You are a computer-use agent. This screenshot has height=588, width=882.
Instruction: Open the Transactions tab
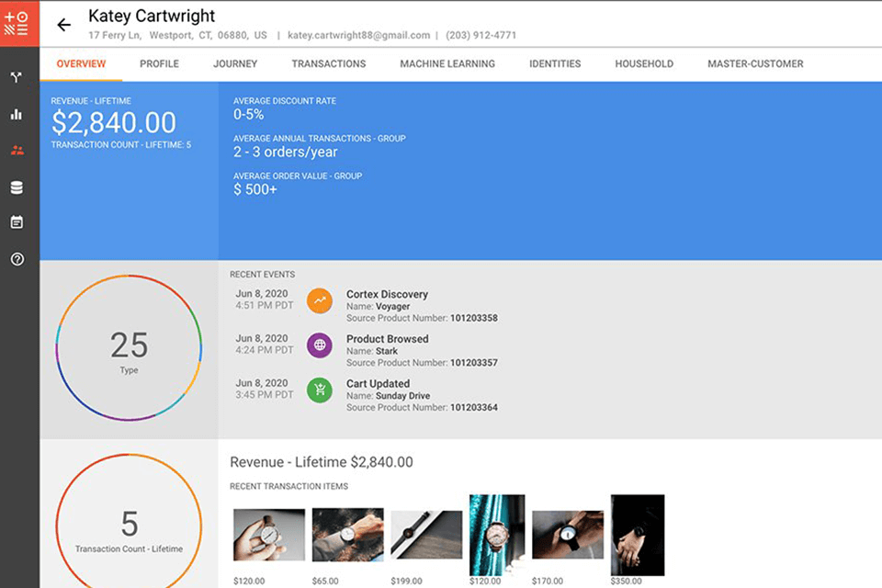click(329, 63)
